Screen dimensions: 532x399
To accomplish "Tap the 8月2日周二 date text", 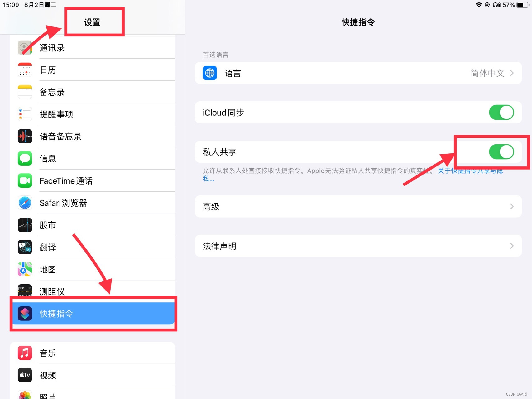I will tap(40, 5).
